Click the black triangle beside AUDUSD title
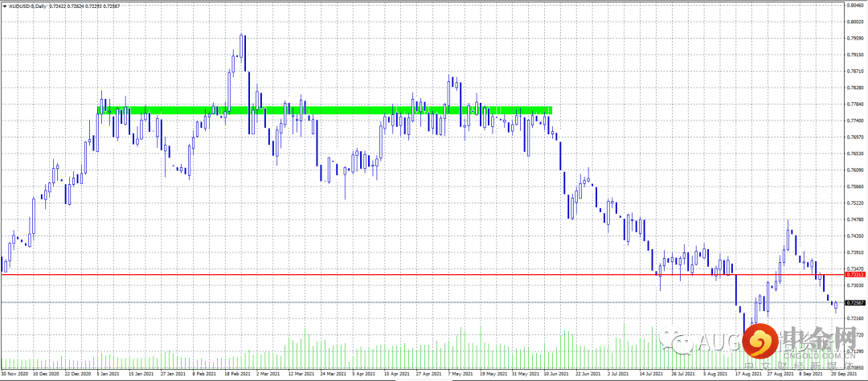Viewport: 868px width, 381px height. 5,6
